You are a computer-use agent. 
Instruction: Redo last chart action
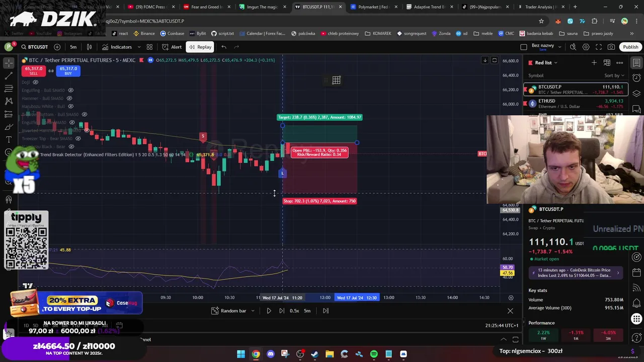tap(236, 47)
